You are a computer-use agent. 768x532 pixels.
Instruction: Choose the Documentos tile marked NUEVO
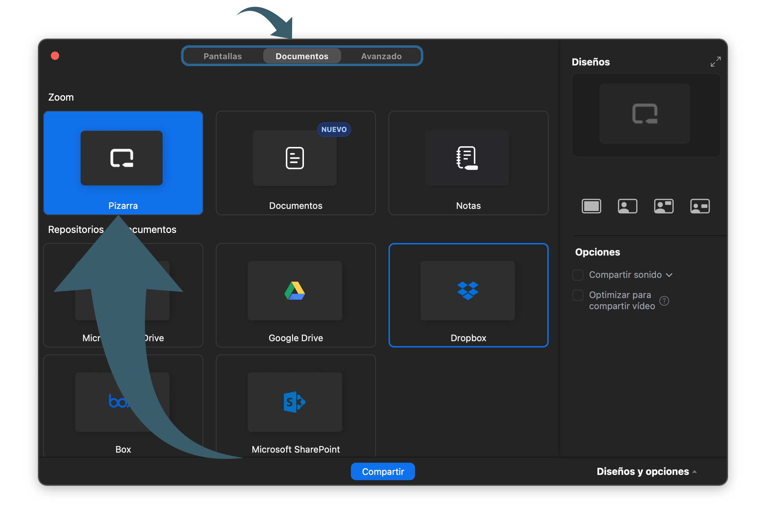[x=296, y=163]
